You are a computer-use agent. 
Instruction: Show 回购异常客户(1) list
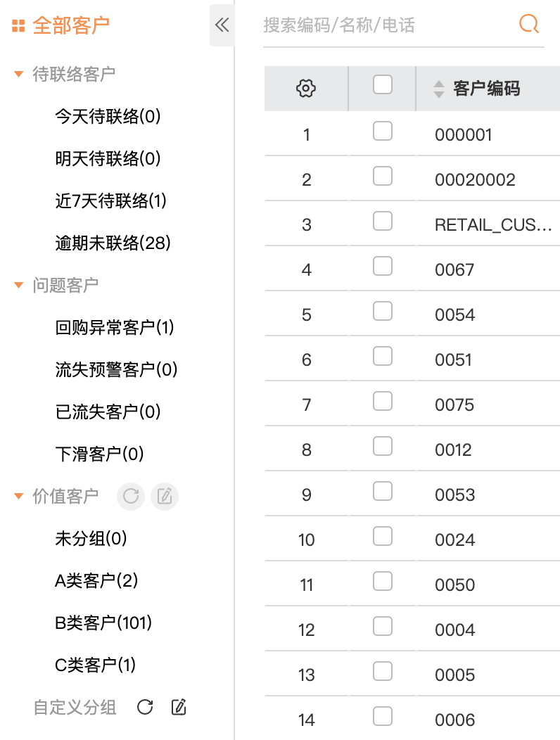click(x=115, y=327)
